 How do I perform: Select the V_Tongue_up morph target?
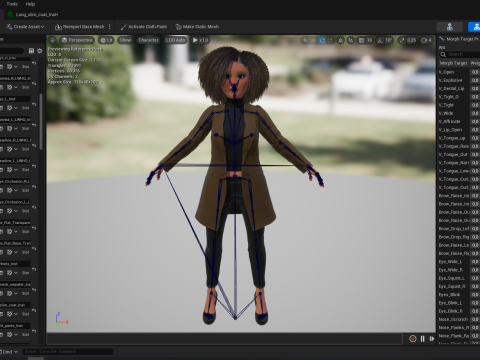[452, 138]
